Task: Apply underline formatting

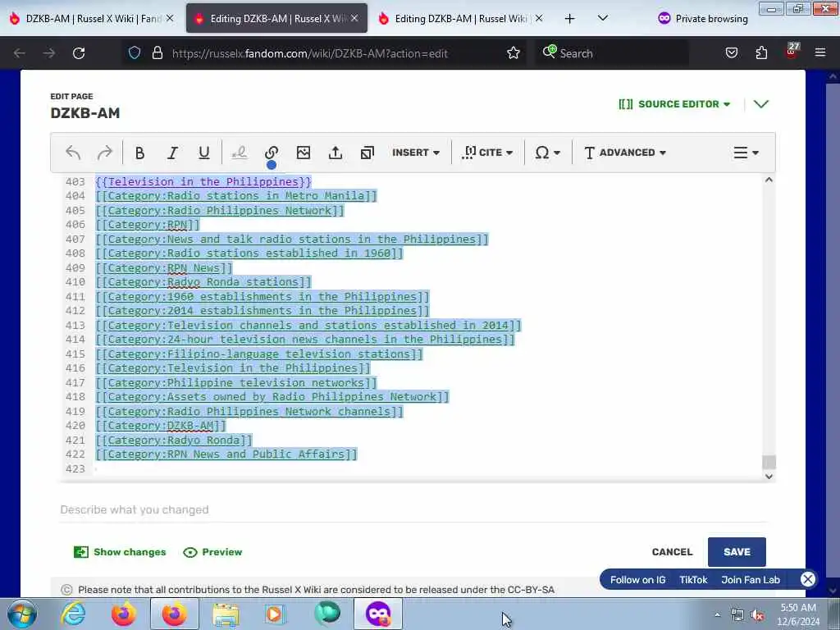Action: click(x=204, y=153)
